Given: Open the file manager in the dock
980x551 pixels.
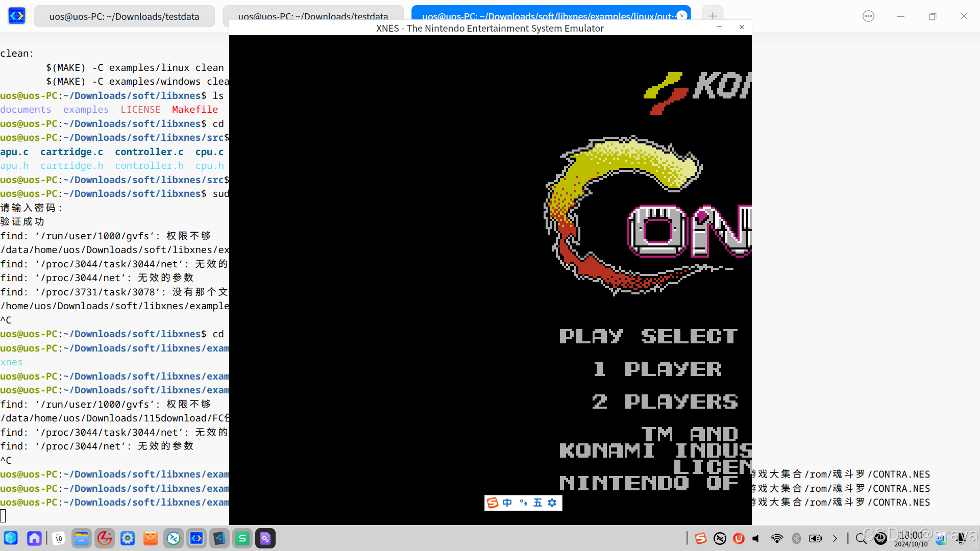Looking at the screenshot, I should click(81, 538).
